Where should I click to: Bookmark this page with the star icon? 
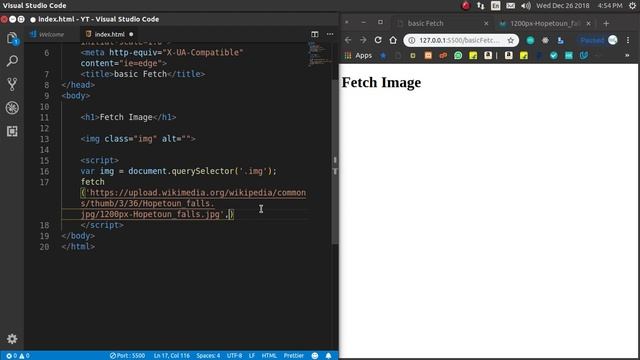511,40
